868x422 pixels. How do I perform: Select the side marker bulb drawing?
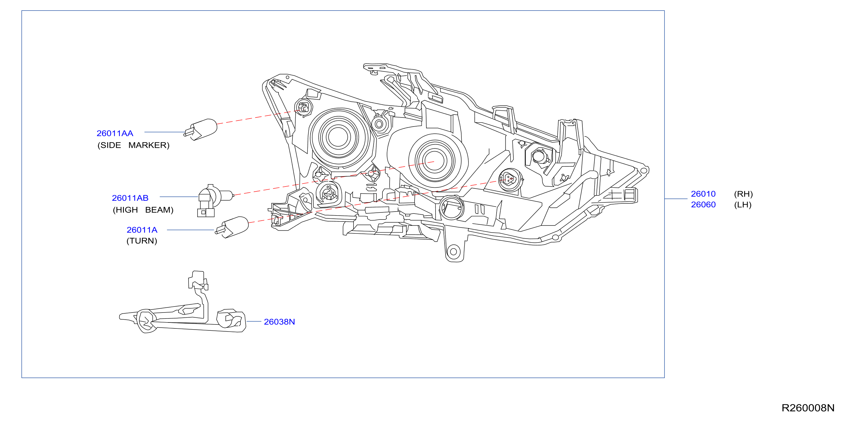click(x=200, y=129)
